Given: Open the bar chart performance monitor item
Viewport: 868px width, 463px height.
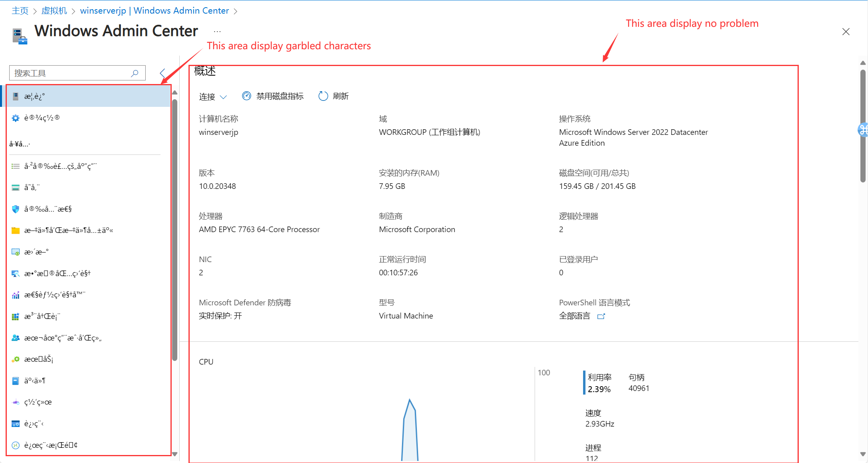Looking at the screenshot, I should 86,295.
